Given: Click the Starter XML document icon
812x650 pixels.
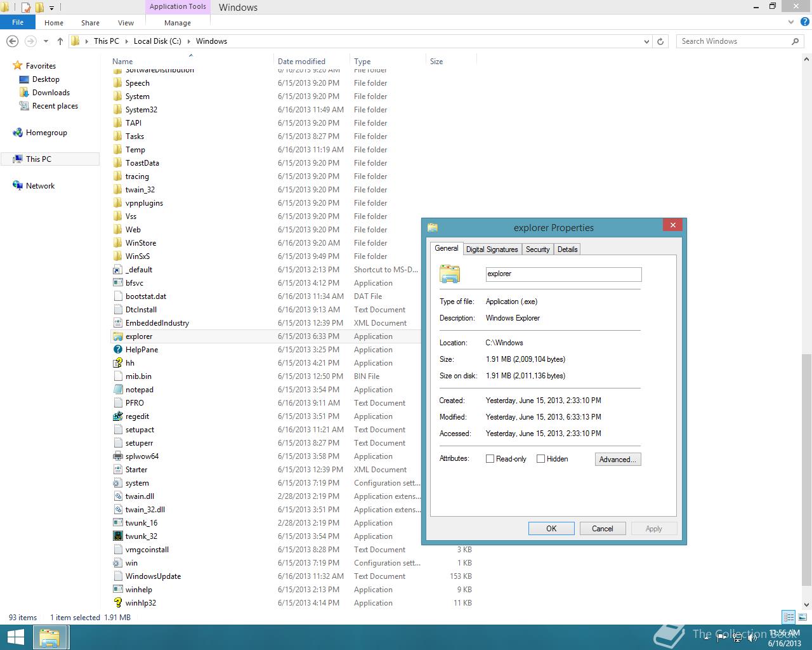Looking at the screenshot, I should click(x=117, y=470).
